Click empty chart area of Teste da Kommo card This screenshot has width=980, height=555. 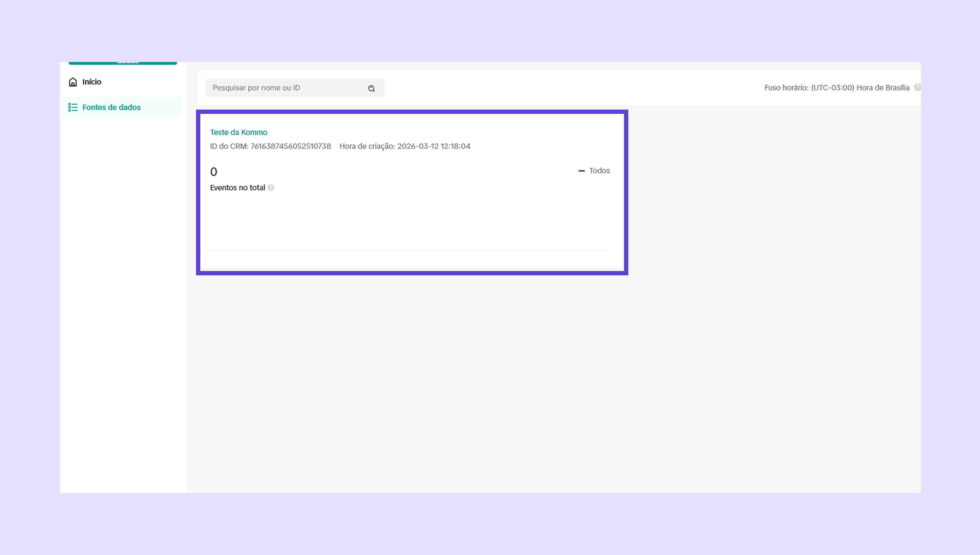click(x=407, y=221)
